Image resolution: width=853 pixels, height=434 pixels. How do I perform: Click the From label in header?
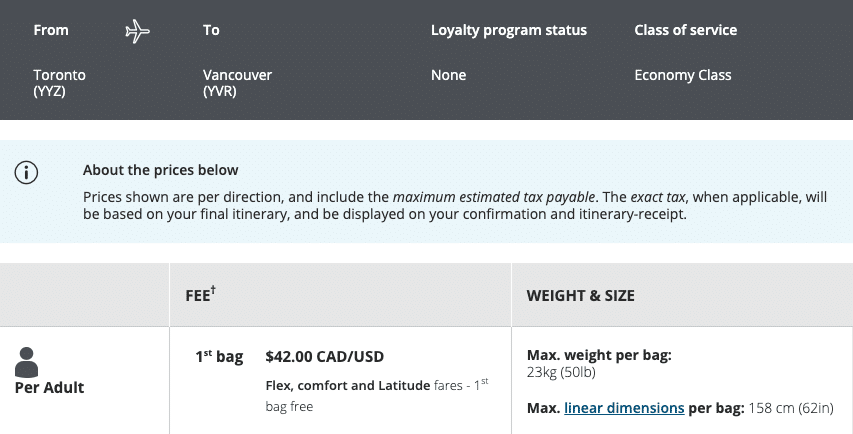click(x=51, y=30)
